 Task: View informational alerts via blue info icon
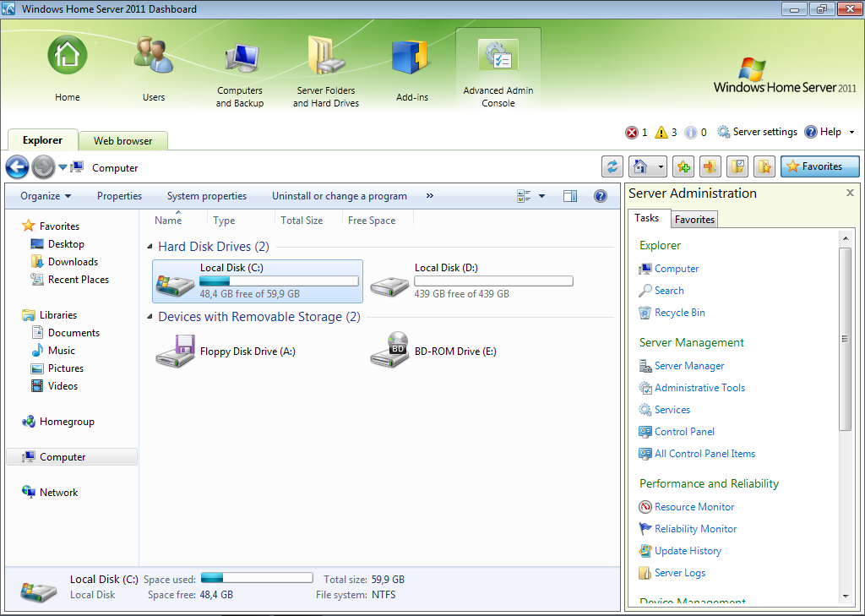point(691,133)
